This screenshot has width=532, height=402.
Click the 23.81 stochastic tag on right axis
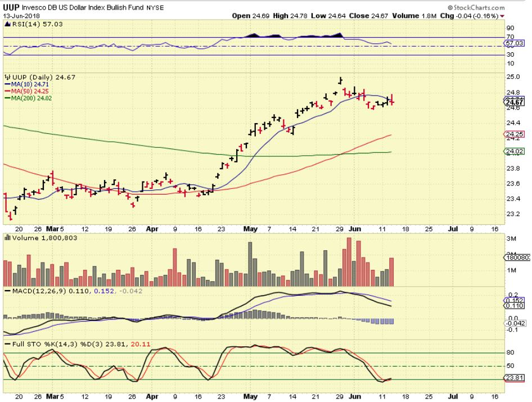click(x=515, y=378)
